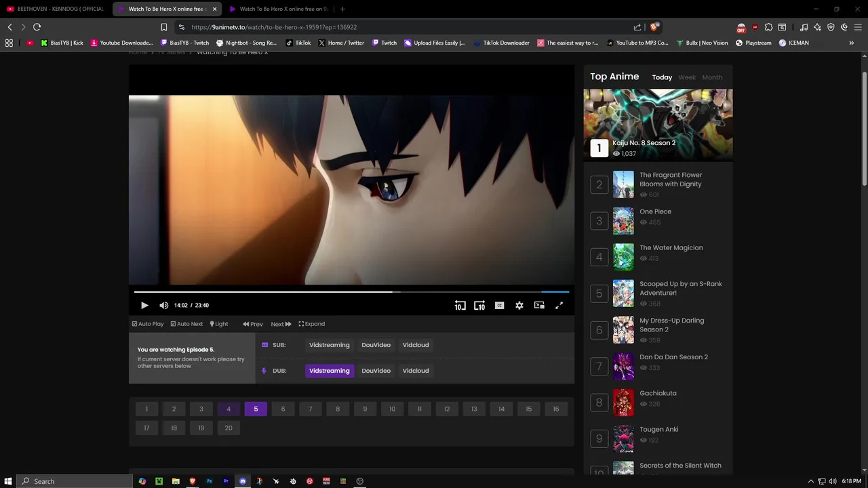This screenshot has height=488, width=868.
Task: Select DUB Vidstreaming server
Action: pyautogui.click(x=330, y=371)
